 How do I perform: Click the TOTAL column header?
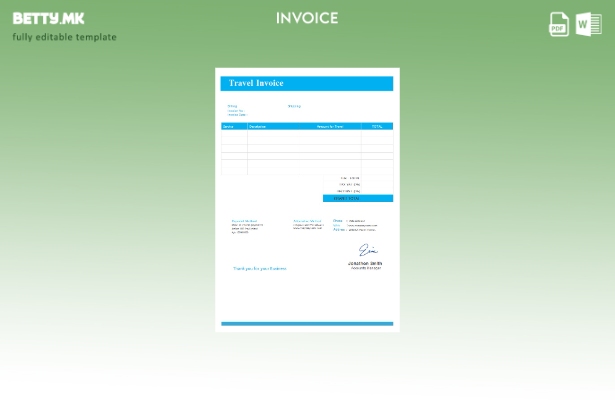coord(377,126)
